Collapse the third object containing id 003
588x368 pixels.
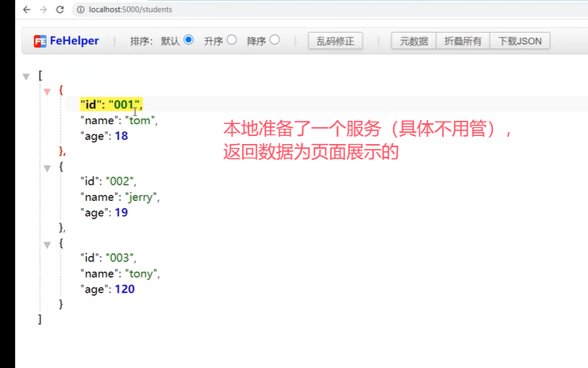pyautogui.click(x=47, y=246)
